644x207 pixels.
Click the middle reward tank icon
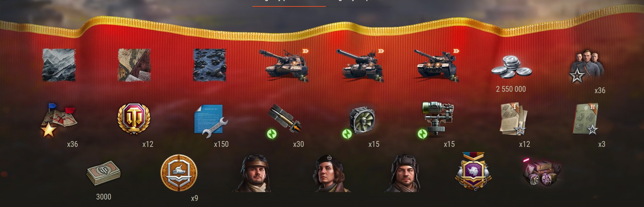click(x=361, y=65)
